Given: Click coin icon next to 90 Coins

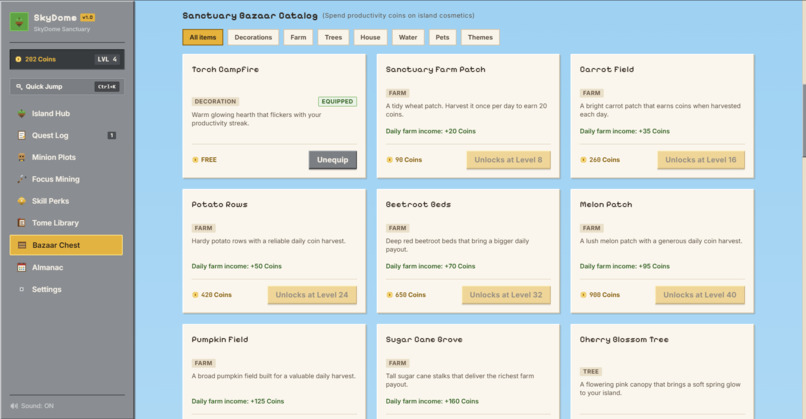Looking at the screenshot, I should [x=390, y=160].
